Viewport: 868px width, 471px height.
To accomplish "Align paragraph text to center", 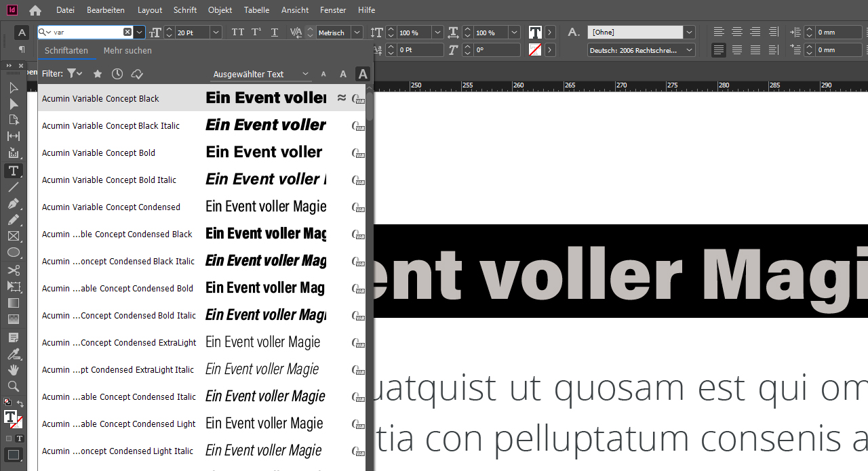I will (736, 32).
